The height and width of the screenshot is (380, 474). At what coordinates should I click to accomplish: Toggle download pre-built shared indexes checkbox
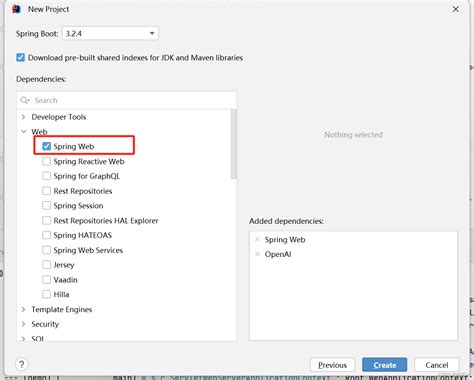pyautogui.click(x=20, y=57)
